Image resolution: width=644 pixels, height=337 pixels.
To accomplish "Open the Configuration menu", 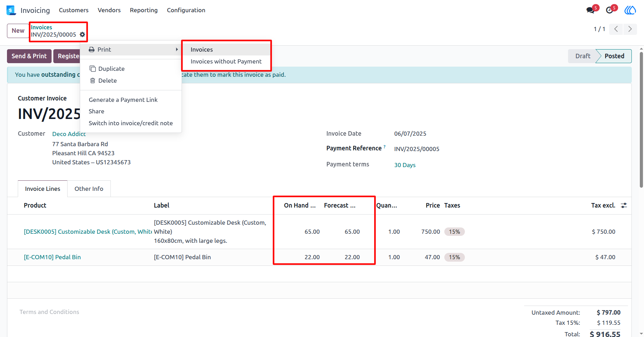I will (x=186, y=10).
